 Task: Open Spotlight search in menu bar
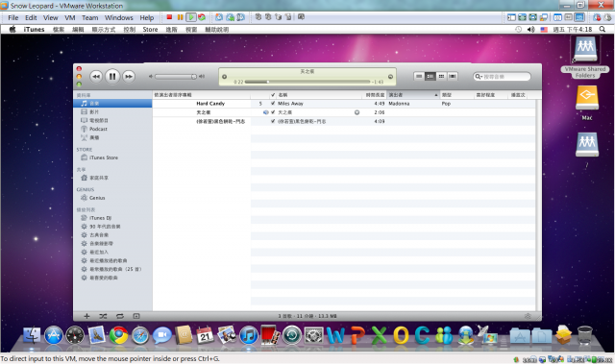(603, 30)
